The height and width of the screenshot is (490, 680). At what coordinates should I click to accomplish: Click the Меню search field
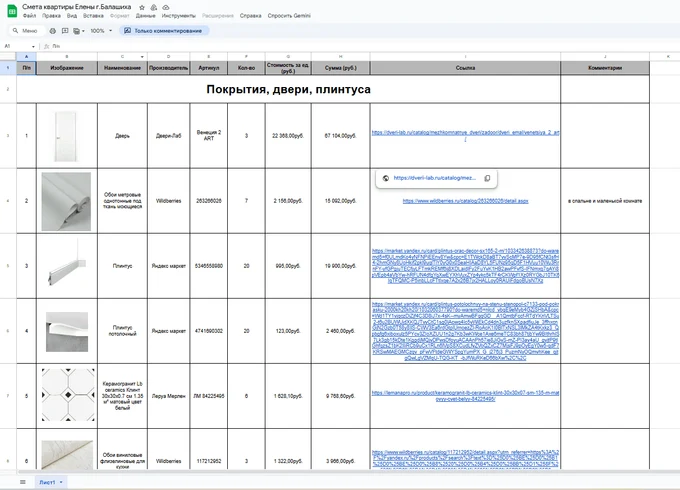pyautogui.click(x=26, y=31)
